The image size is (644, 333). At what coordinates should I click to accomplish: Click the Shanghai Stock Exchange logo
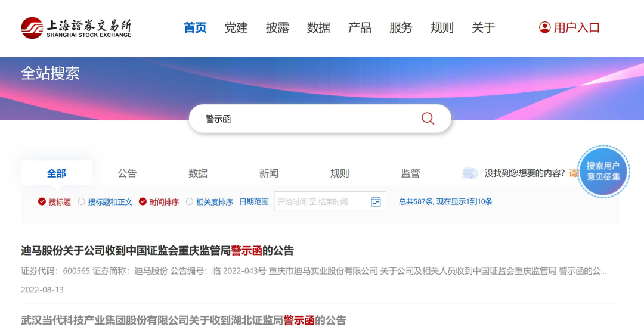coord(76,28)
